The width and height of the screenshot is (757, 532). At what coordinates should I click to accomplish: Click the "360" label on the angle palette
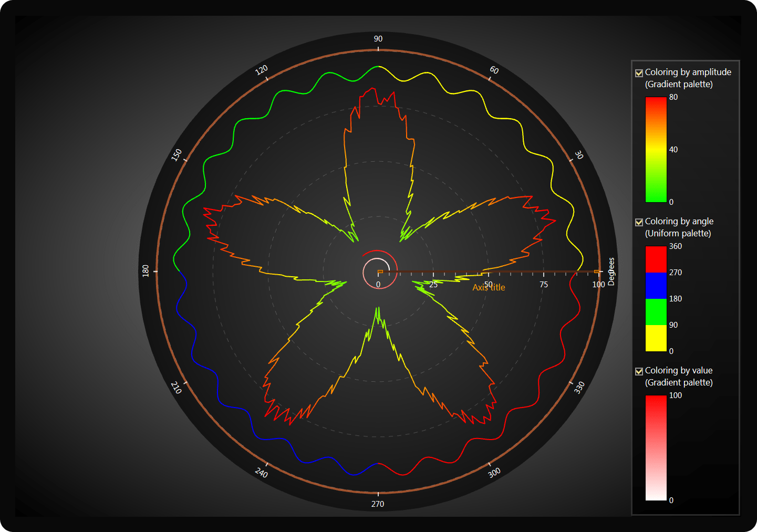point(676,246)
